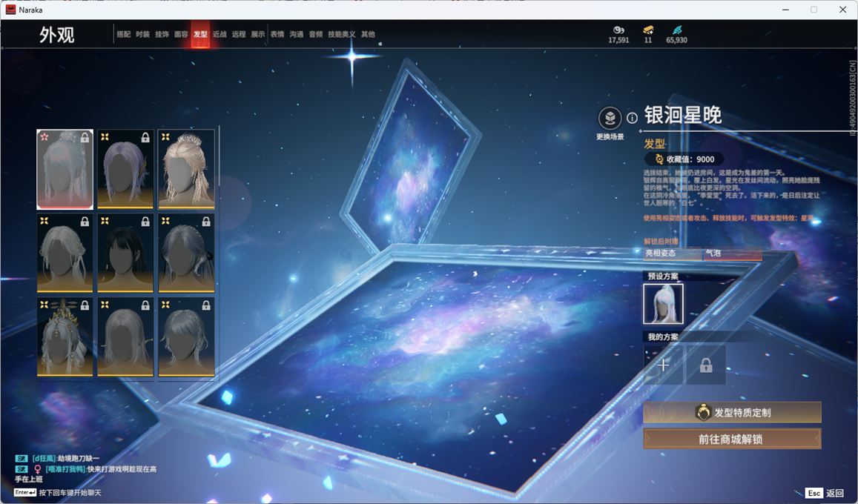Open 发型特质定制 customization
Image resolution: width=858 pixels, height=504 pixels.
click(x=732, y=413)
